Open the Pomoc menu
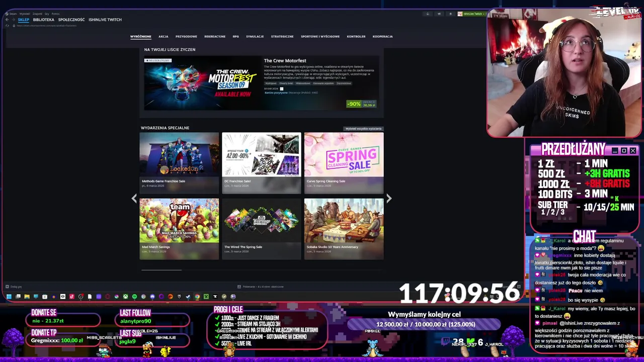The image size is (644, 362). coord(55,14)
